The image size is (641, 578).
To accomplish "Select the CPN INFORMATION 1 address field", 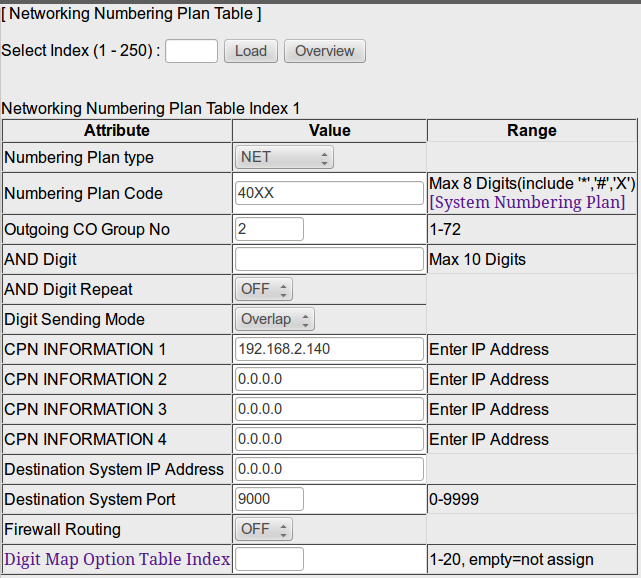I will click(x=329, y=349).
